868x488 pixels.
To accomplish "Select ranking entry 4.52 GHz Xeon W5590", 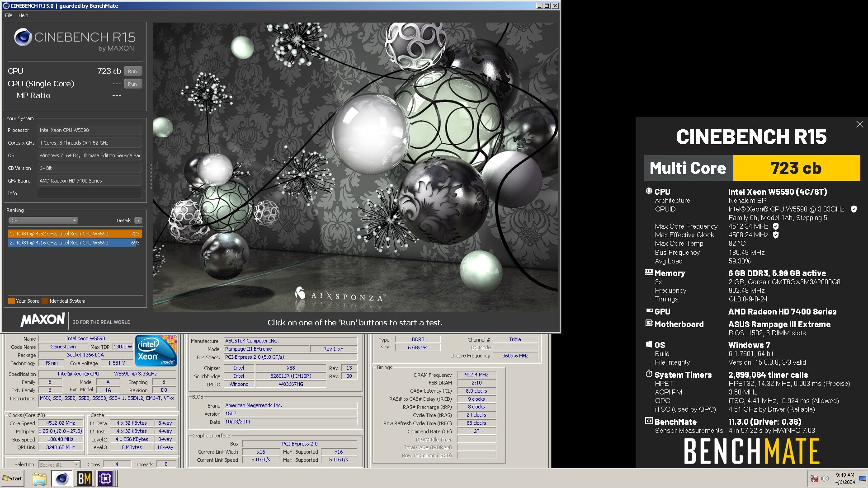I will coord(75,234).
